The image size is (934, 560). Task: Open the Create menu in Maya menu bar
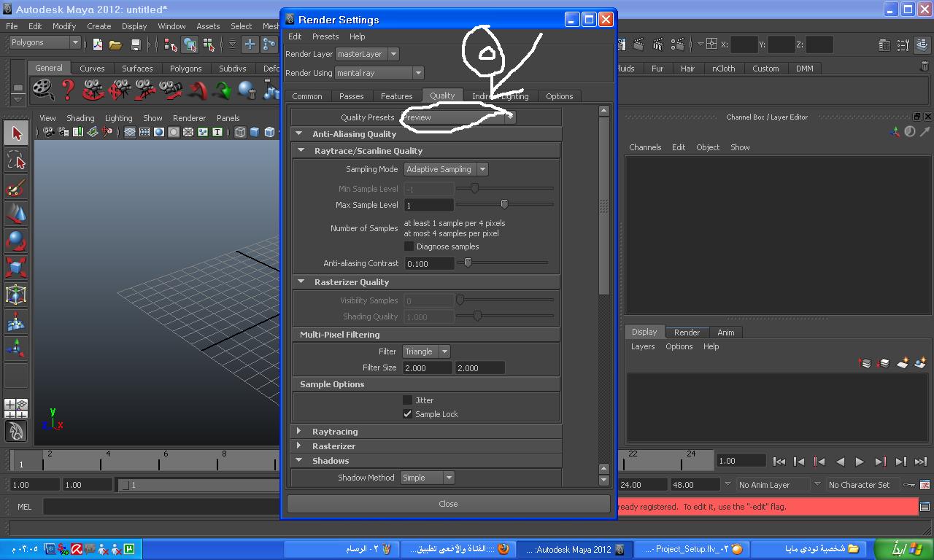(x=99, y=26)
